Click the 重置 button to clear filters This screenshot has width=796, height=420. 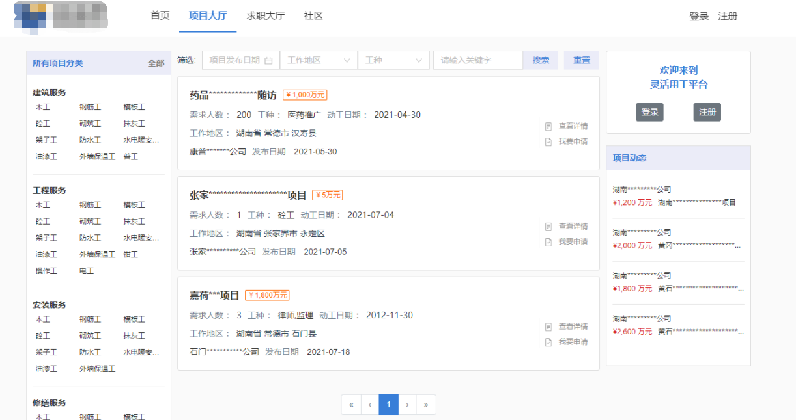click(581, 60)
